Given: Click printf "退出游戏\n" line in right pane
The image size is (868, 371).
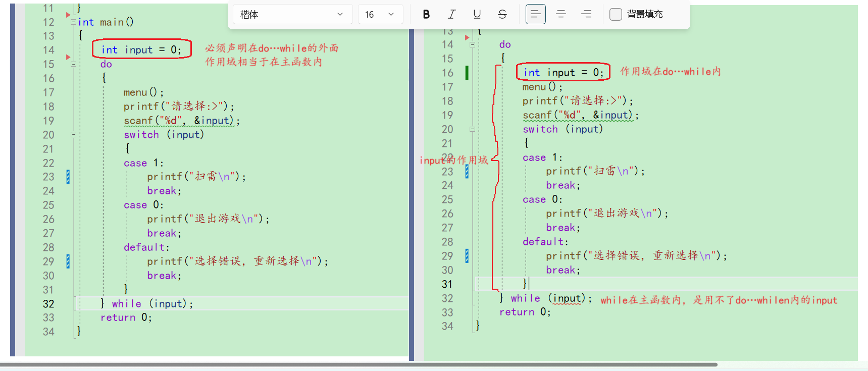Looking at the screenshot, I should click(x=607, y=214).
